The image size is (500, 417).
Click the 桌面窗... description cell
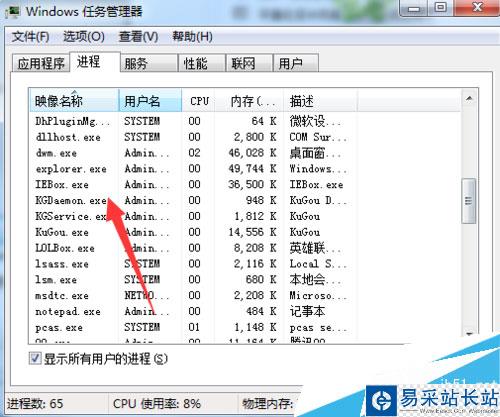coord(315,153)
